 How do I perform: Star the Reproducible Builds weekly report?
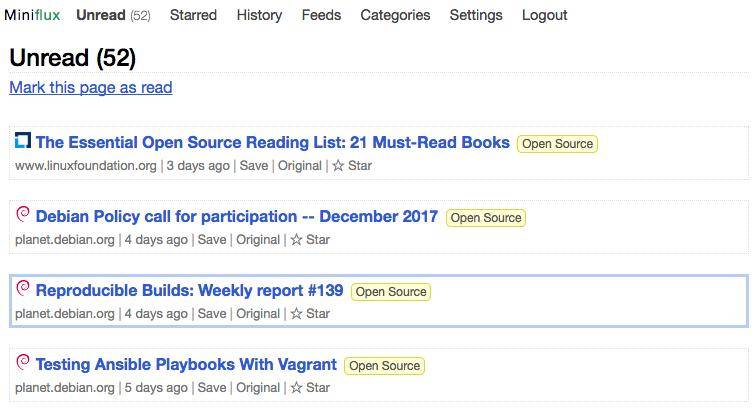pos(309,314)
